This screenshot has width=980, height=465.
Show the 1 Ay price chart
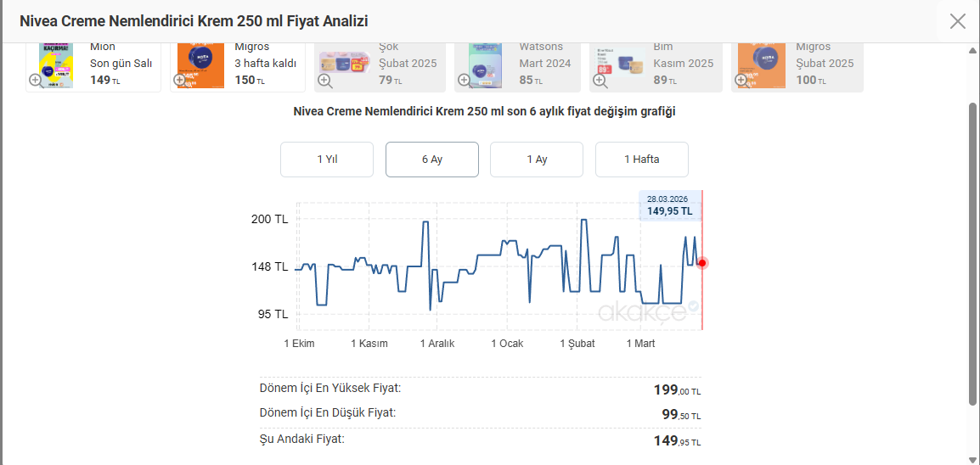[537, 160]
